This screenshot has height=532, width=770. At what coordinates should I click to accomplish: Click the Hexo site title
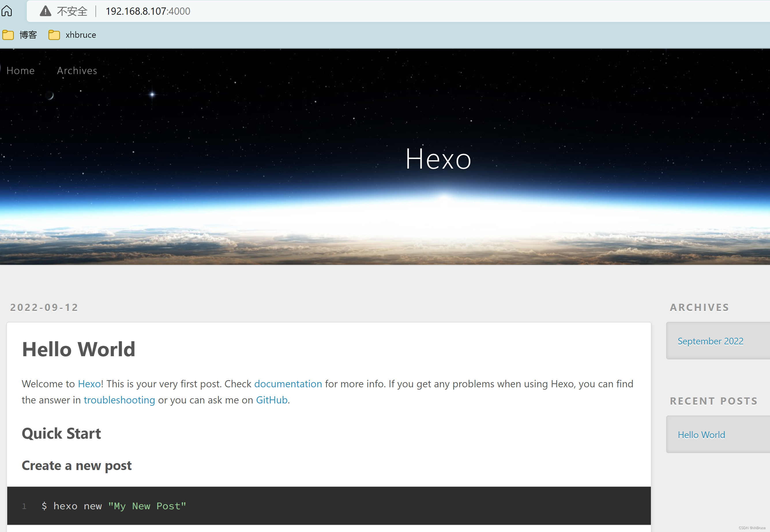click(438, 159)
